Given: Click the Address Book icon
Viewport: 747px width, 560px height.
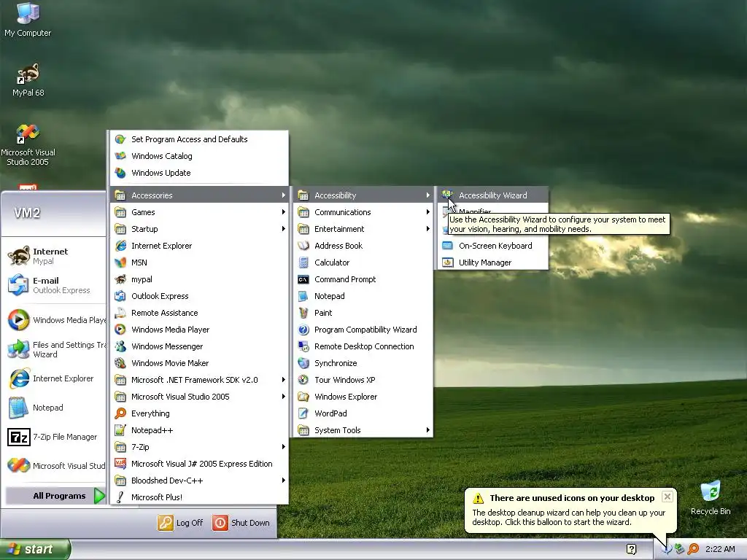Looking at the screenshot, I should click(303, 246).
